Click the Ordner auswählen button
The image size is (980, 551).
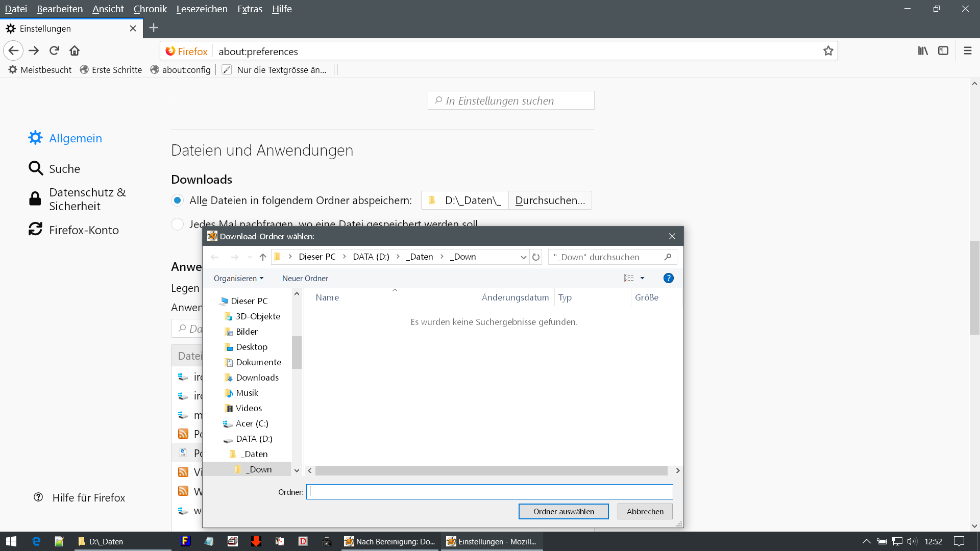point(563,511)
